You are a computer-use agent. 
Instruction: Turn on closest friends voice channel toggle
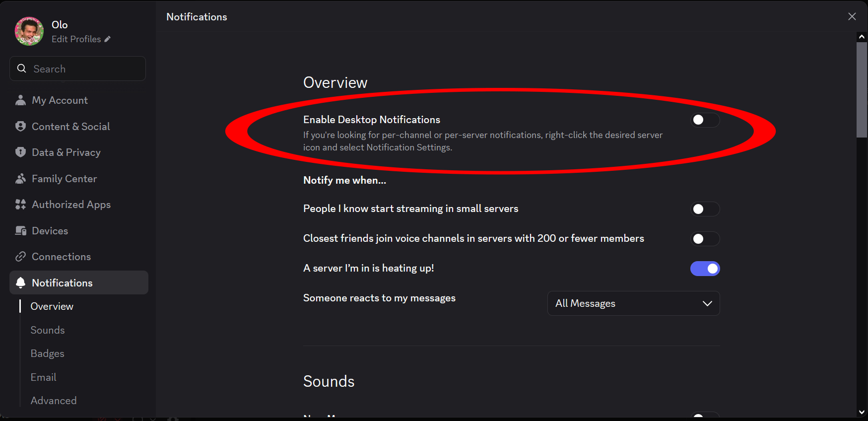(705, 239)
